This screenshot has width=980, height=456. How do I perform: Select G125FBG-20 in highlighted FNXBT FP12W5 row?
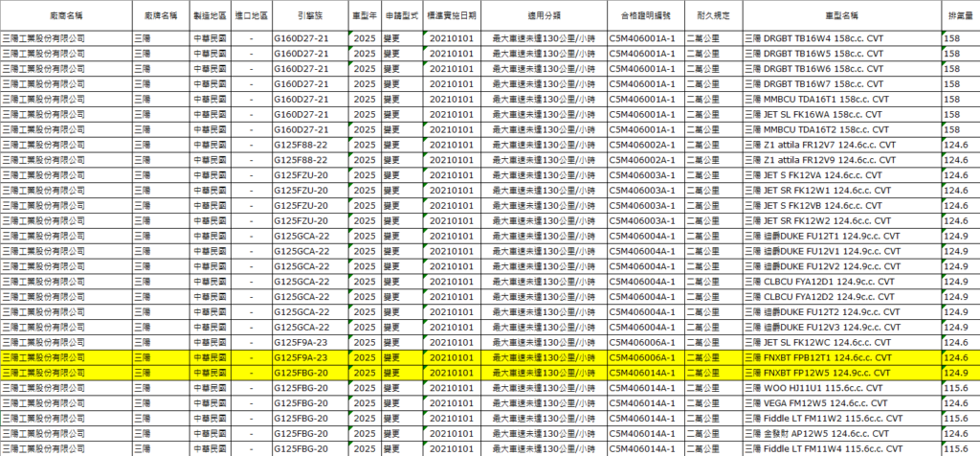309,373
